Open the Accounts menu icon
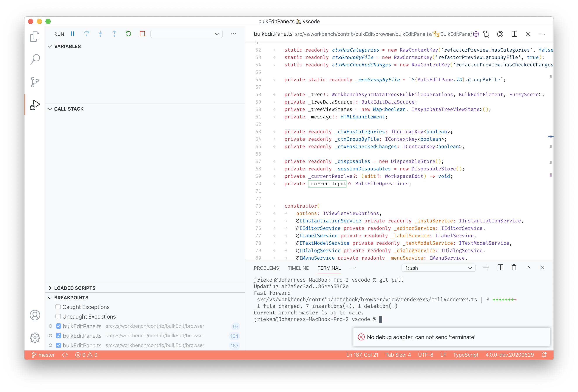The width and height of the screenshot is (578, 392). click(35, 315)
